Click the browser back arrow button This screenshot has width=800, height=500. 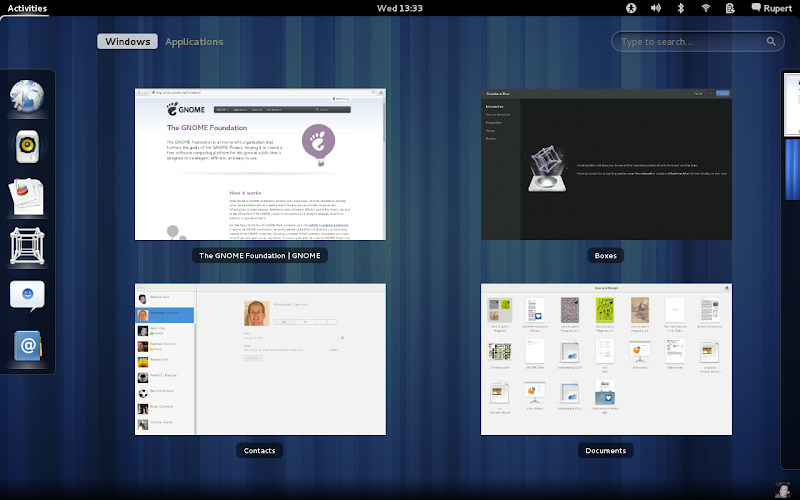[139, 93]
